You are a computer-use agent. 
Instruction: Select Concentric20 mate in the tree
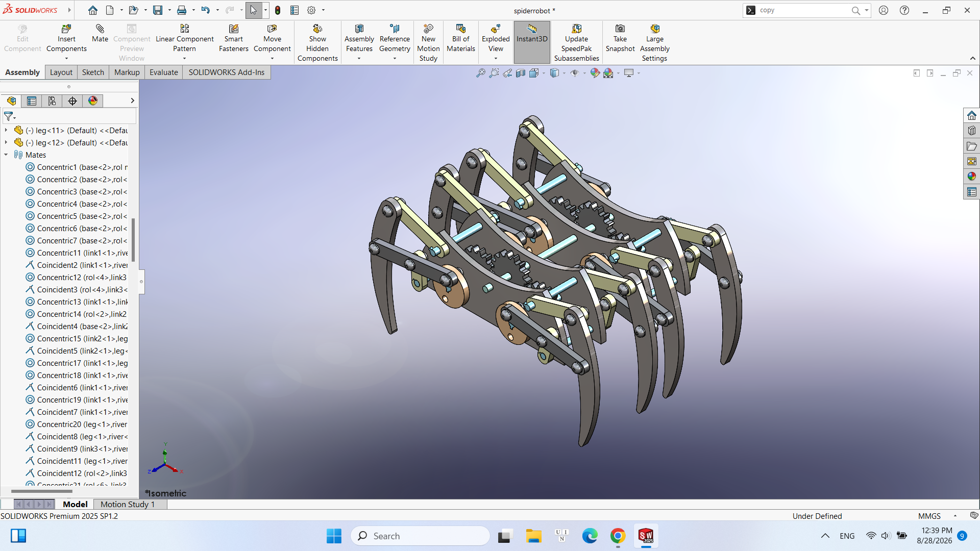coord(77,424)
